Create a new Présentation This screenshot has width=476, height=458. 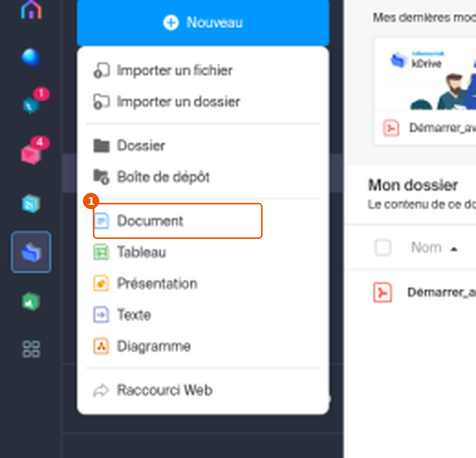click(203, 283)
